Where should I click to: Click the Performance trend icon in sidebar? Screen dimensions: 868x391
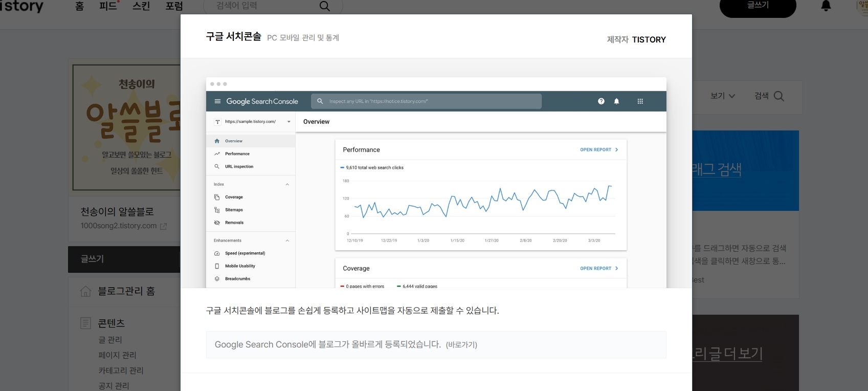217,154
